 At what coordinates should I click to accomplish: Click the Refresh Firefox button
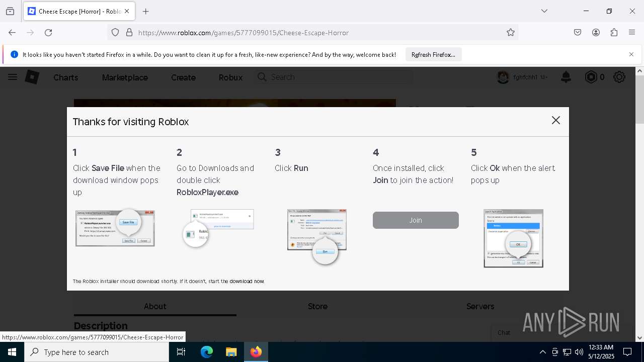tap(433, 54)
